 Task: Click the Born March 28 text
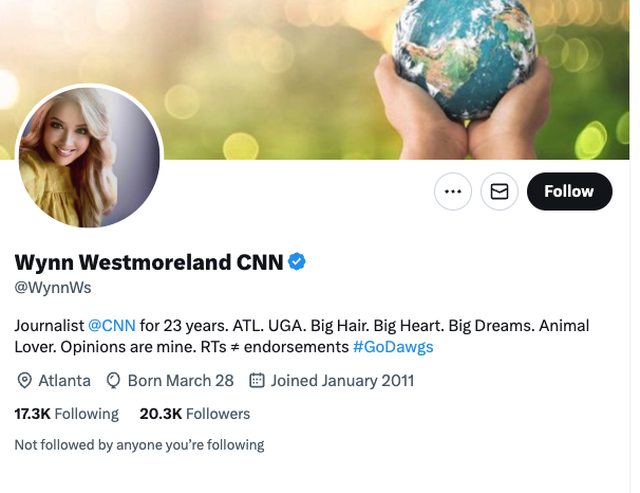point(180,380)
